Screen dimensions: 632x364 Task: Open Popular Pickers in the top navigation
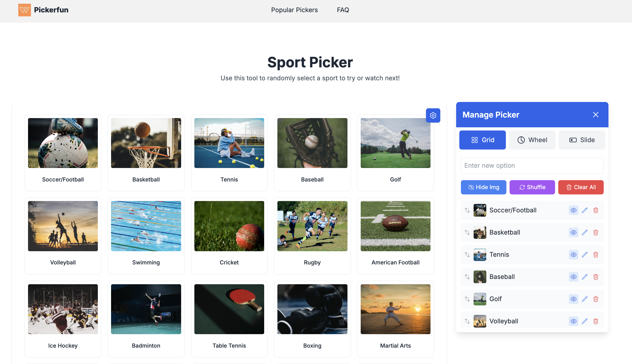tap(294, 10)
